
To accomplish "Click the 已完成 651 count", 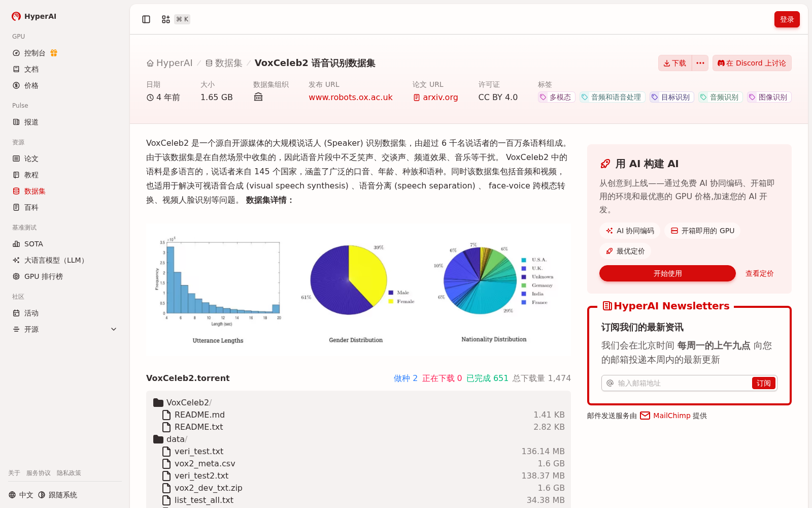I will [x=487, y=378].
